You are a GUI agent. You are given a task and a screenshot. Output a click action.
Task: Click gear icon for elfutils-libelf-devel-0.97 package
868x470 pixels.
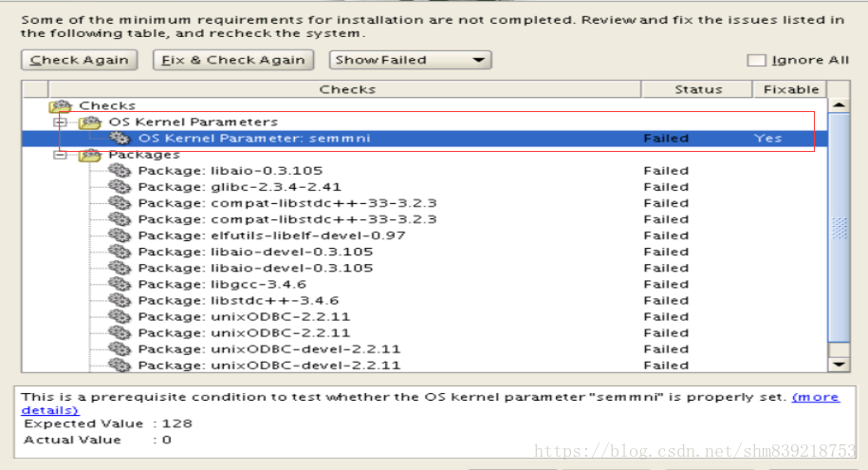(x=120, y=235)
